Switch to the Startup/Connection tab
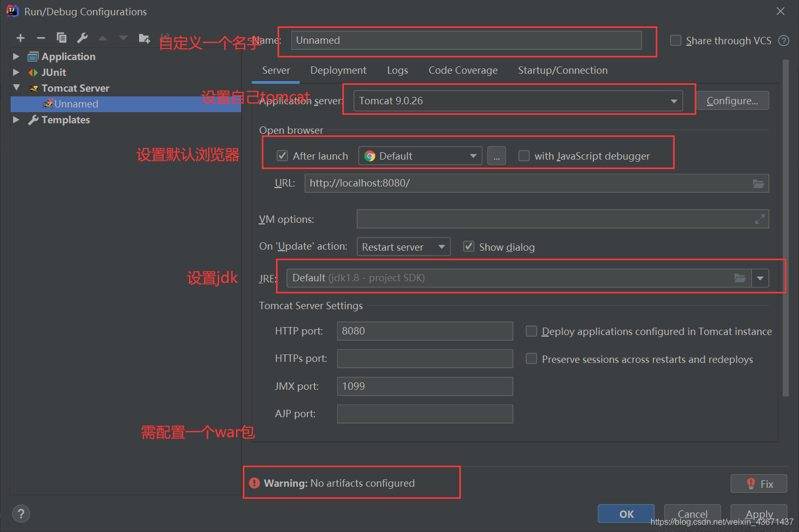799x532 pixels. click(563, 71)
